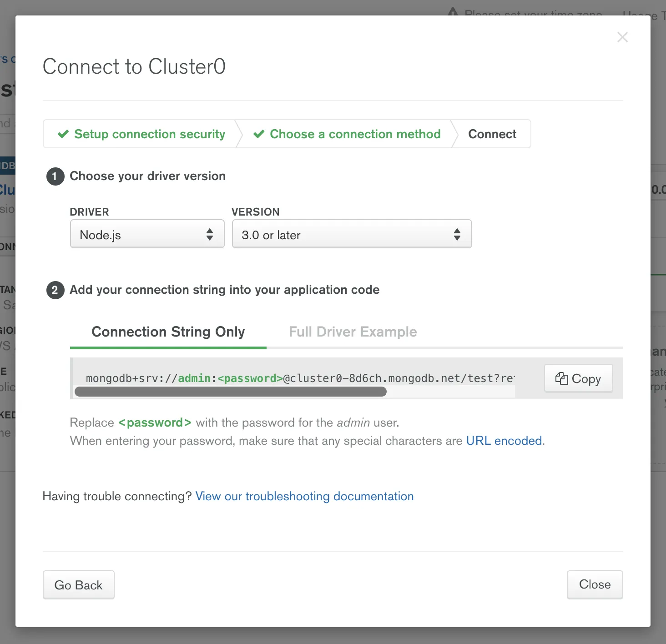666x644 pixels.
Task: View the troubleshooting documentation link
Action: point(304,496)
